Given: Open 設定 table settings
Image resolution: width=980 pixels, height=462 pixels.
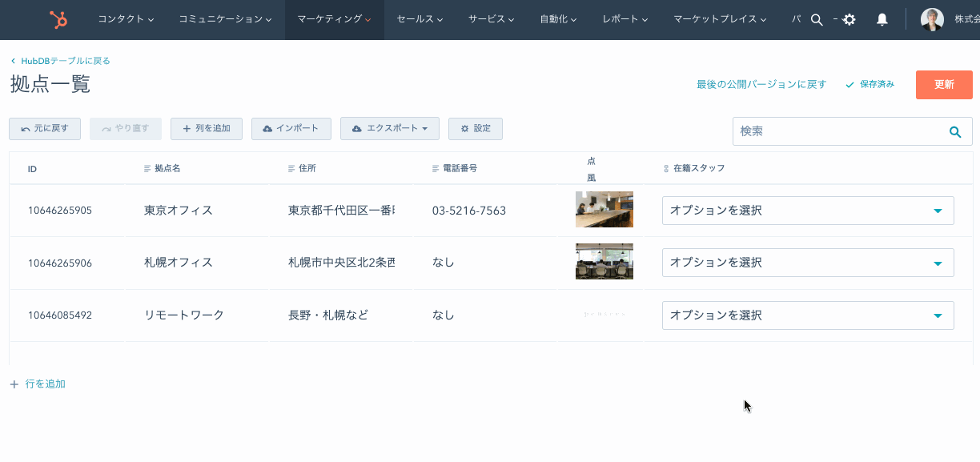Looking at the screenshot, I should click(476, 129).
